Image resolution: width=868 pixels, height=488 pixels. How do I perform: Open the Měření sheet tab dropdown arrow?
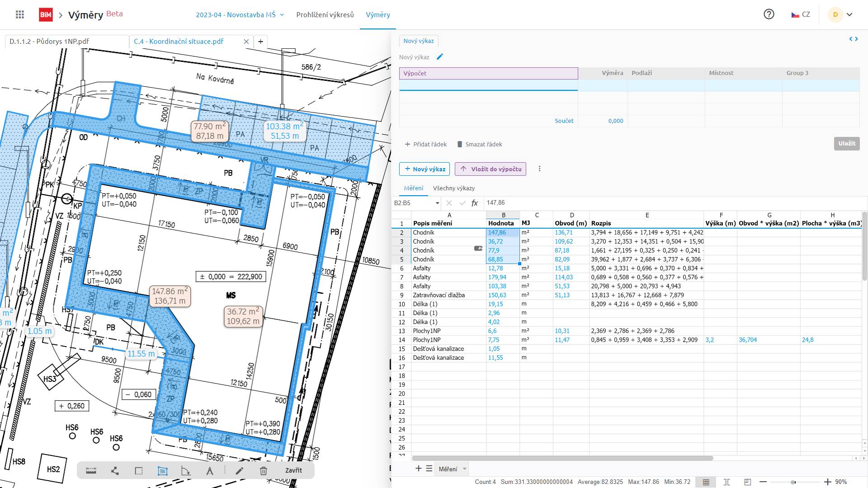point(464,469)
